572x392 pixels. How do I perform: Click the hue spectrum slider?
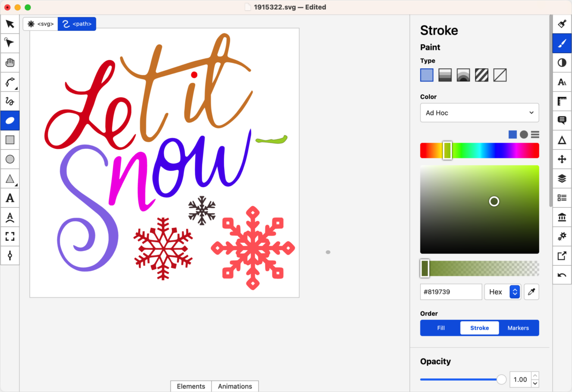click(x=479, y=151)
